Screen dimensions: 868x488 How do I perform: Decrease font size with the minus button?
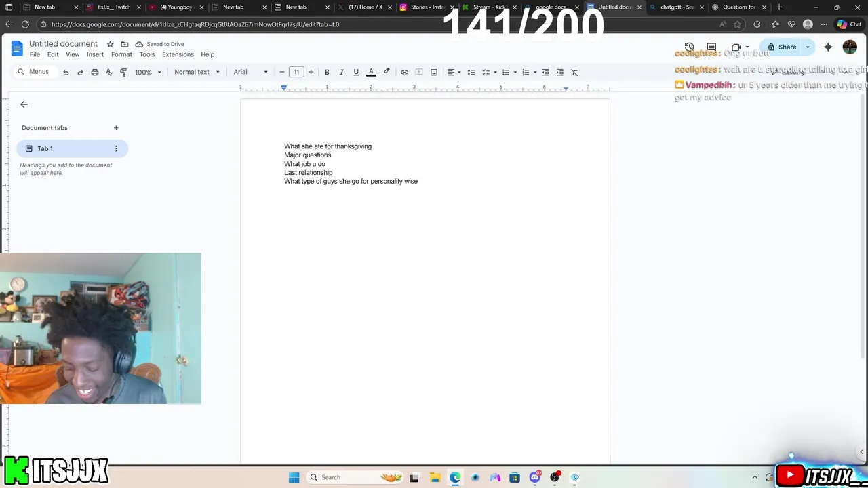click(282, 72)
